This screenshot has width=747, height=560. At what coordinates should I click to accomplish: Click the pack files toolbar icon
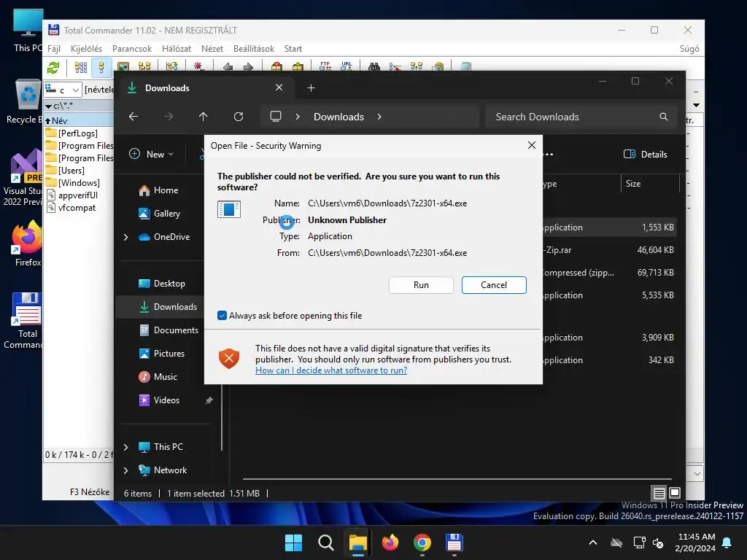point(276,67)
